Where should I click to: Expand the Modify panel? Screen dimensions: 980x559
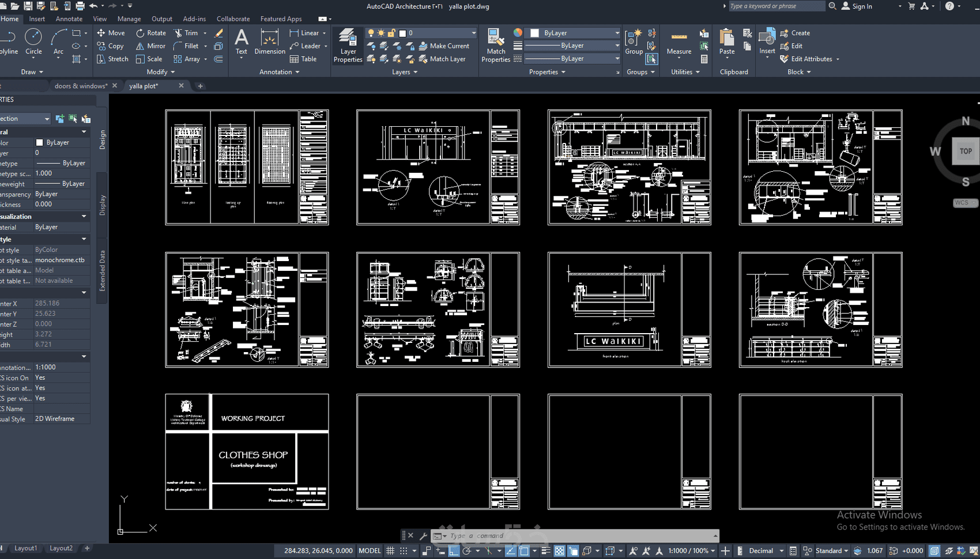[161, 72]
